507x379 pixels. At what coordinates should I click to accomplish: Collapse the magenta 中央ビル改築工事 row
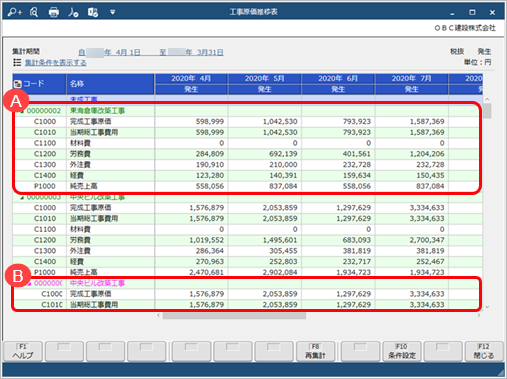click(x=29, y=284)
